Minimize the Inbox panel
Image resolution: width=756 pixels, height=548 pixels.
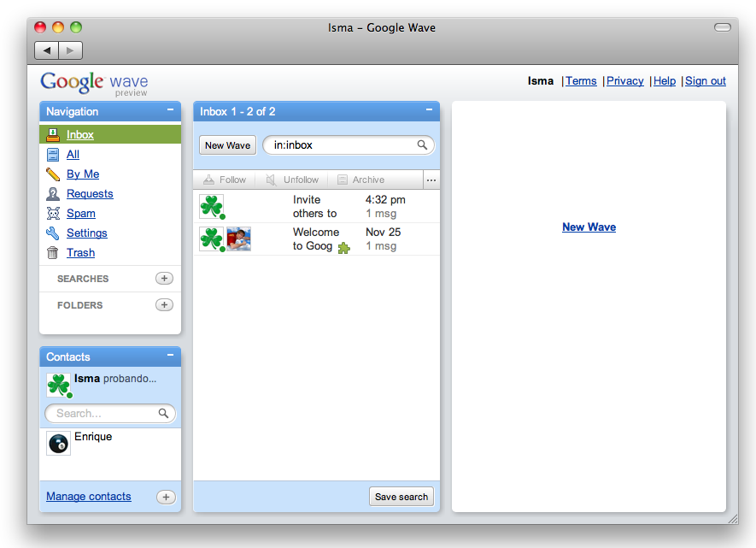coord(429,110)
